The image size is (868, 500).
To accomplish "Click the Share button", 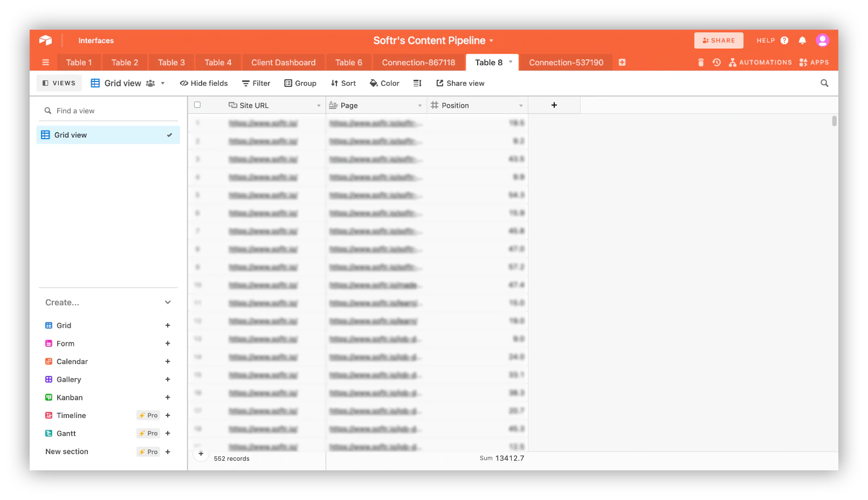I will coord(719,40).
